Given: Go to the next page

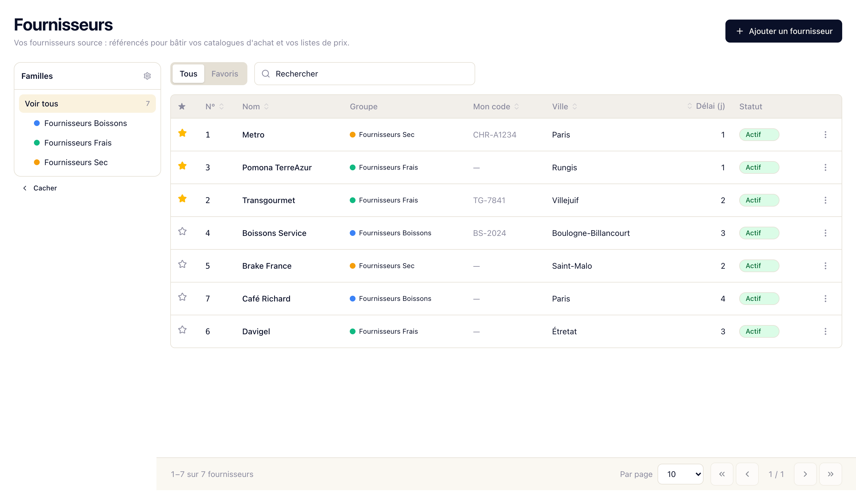Looking at the screenshot, I should tap(805, 474).
